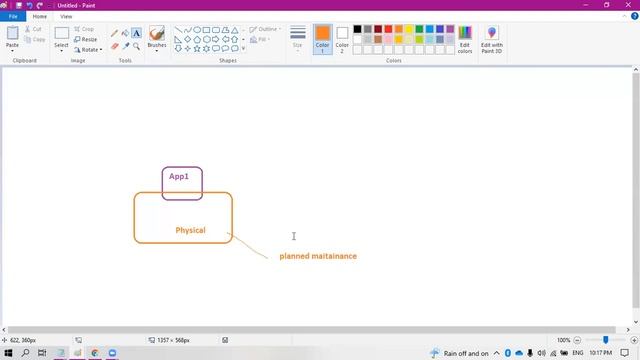
Task: Open Edit colors dialog
Action: pyautogui.click(x=465, y=39)
